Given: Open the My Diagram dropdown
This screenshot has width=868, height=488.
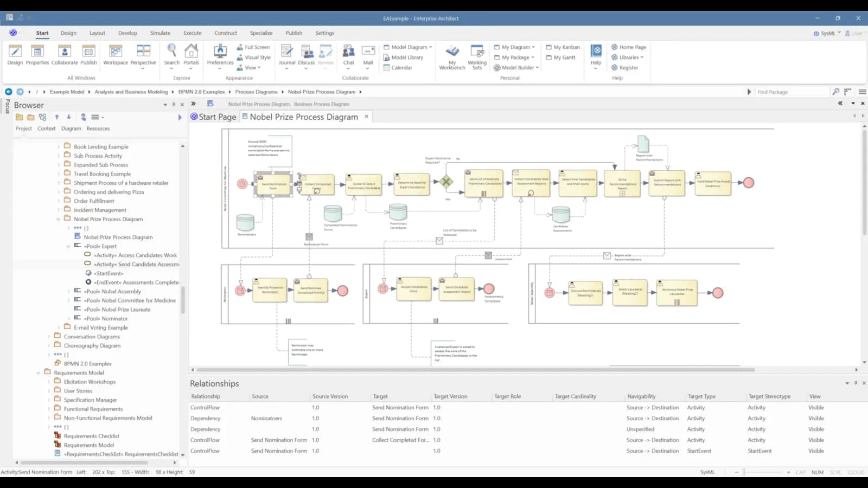Looking at the screenshot, I should (514, 47).
